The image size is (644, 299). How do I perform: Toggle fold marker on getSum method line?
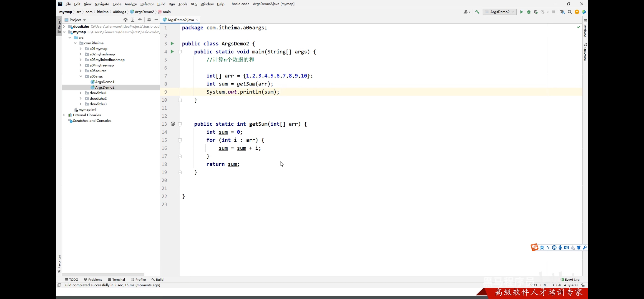point(180,124)
